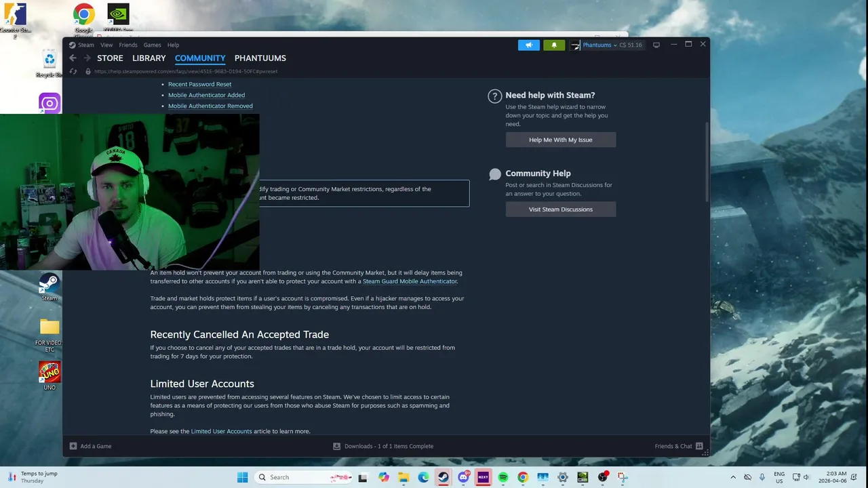Launch the UNO desktop shortcut
The width and height of the screenshot is (868, 488).
pyautogui.click(x=50, y=376)
